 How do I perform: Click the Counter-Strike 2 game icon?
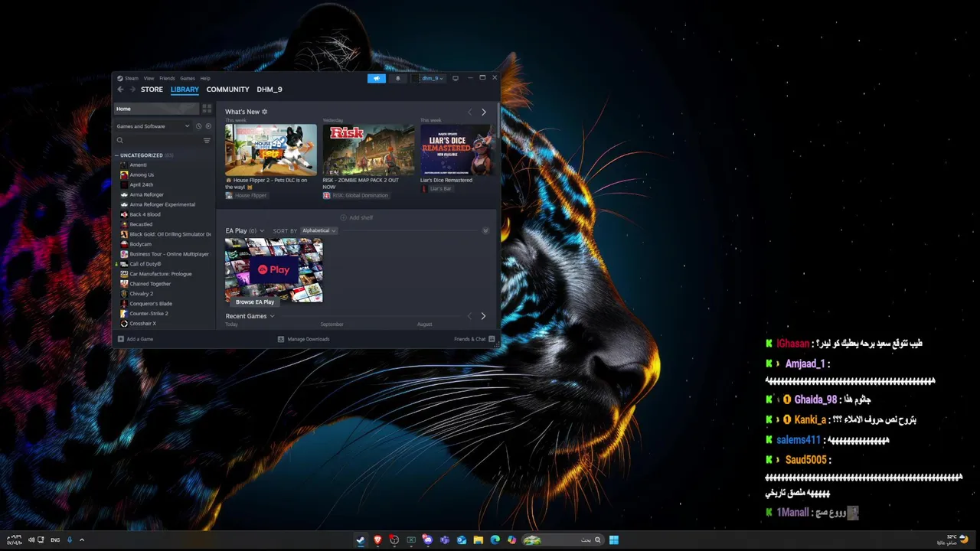coord(124,313)
